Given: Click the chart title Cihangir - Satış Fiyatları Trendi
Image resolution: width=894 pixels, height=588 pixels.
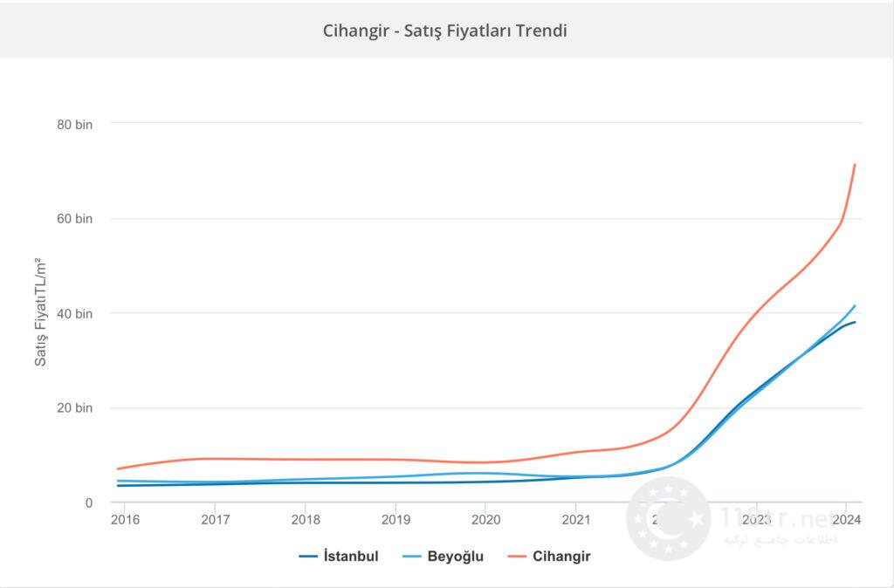Looking at the screenshot, I should click(445, 31).
